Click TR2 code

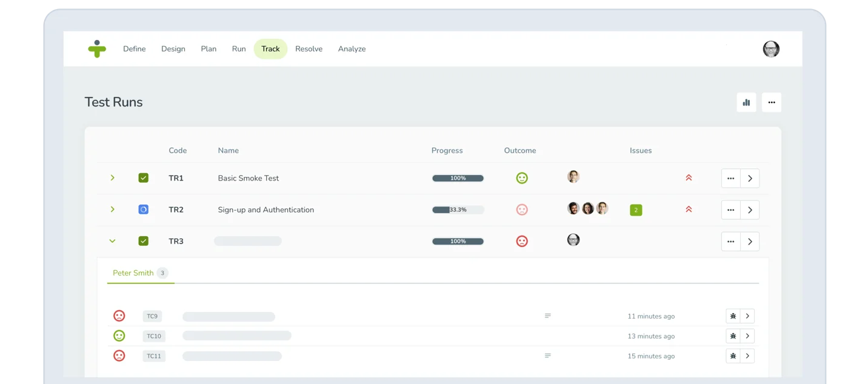[176, 210]
